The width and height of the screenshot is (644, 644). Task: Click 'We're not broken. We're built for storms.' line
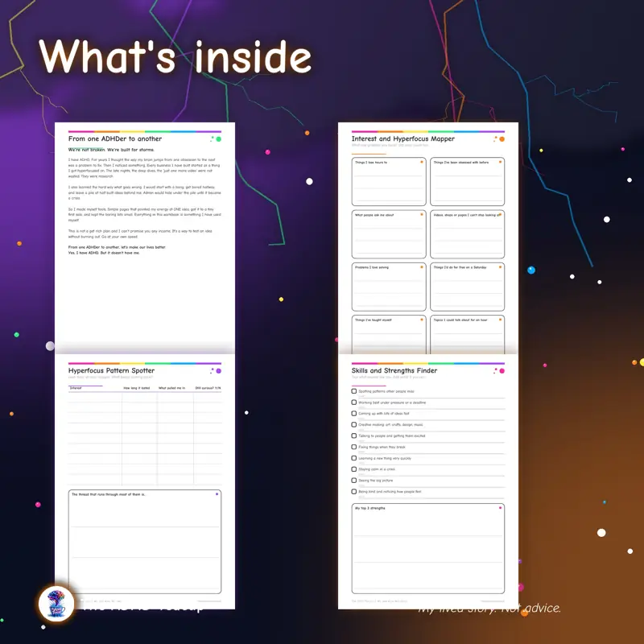pos(111,150)
